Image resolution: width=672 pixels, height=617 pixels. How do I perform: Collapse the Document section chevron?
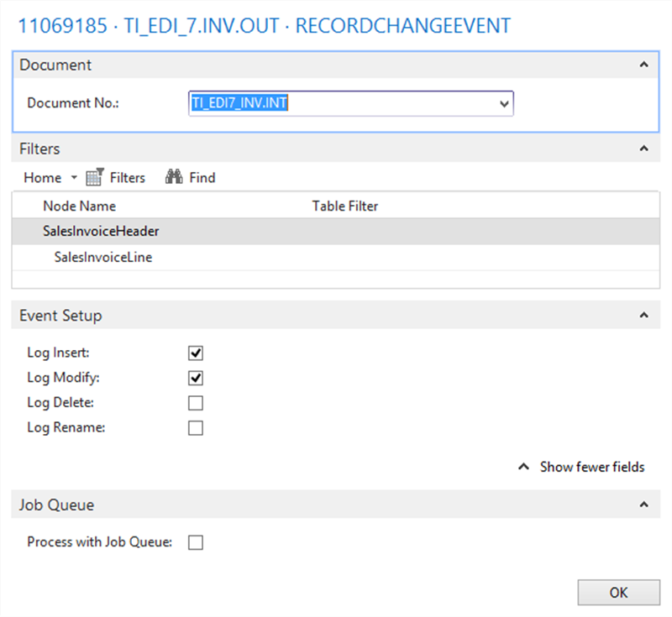point(643,65)
